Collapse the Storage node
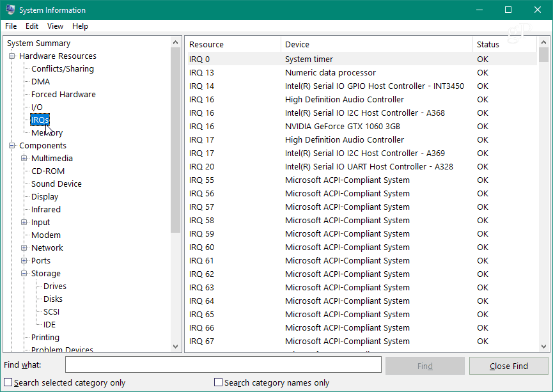 coord(24,274)
